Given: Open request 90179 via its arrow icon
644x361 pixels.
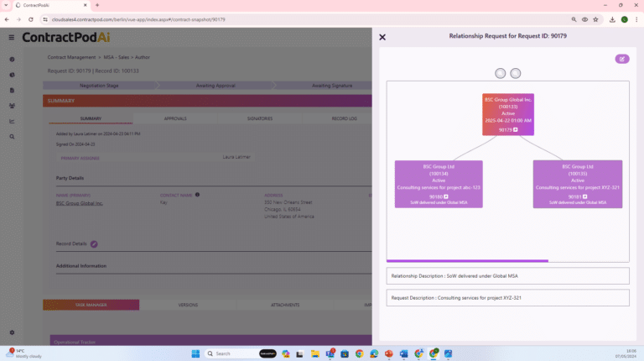Looking at the screenshot, I should tap(515, 129).
